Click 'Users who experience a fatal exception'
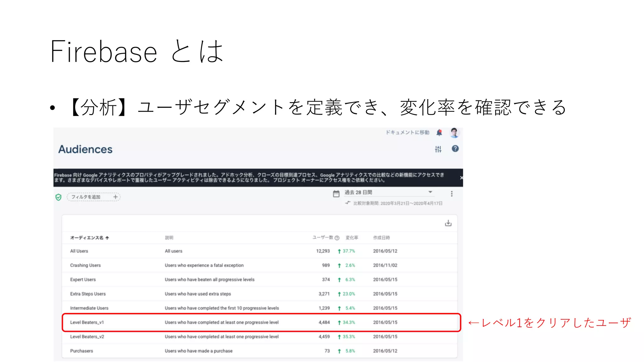Screen dimensions: 644x362 pyautogui.click(x=204, y=265)
